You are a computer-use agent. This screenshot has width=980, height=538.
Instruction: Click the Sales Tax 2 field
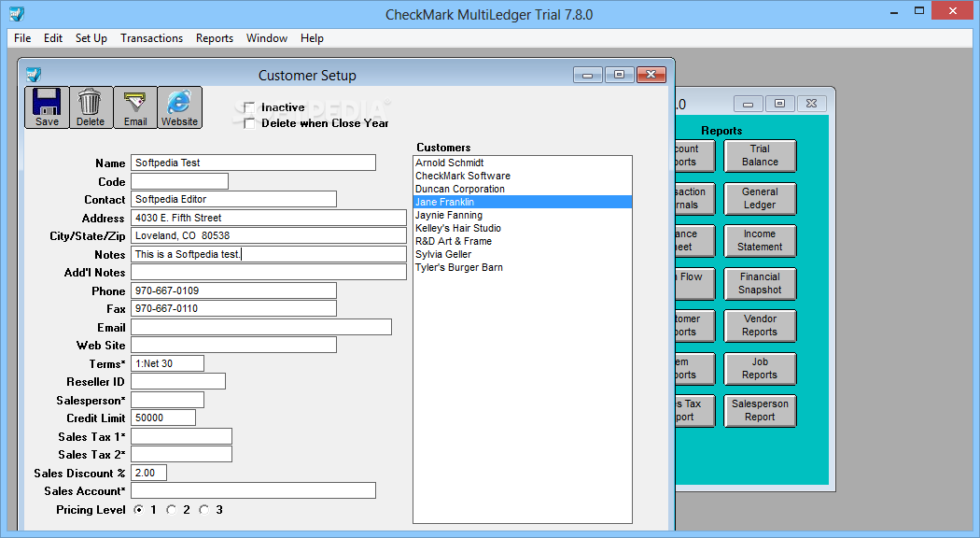click(181, 454)
